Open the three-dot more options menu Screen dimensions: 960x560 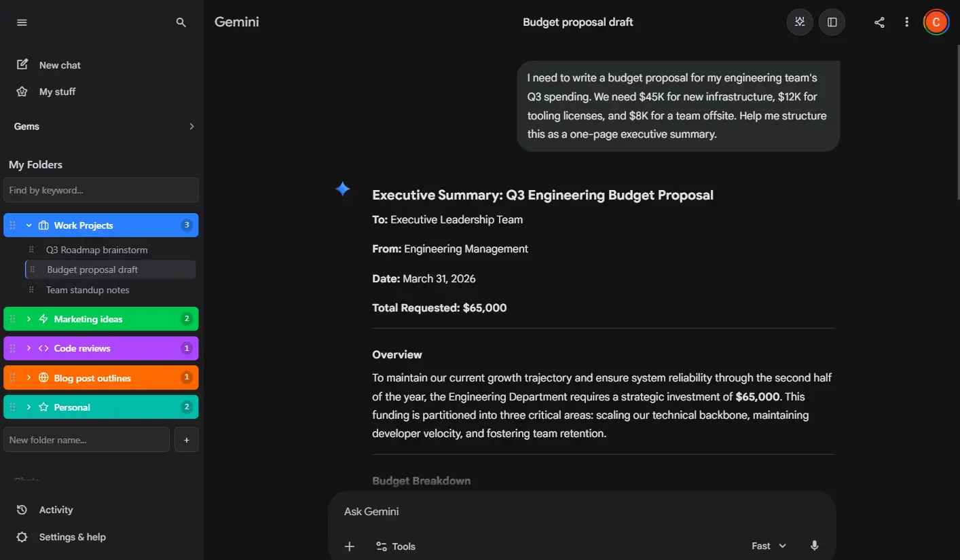point(906,22)
